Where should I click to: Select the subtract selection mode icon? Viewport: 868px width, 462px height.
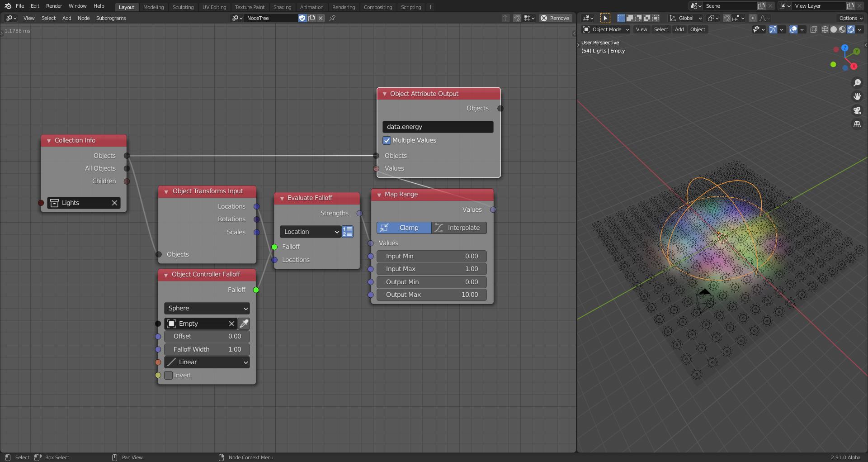tap(638, 18)
